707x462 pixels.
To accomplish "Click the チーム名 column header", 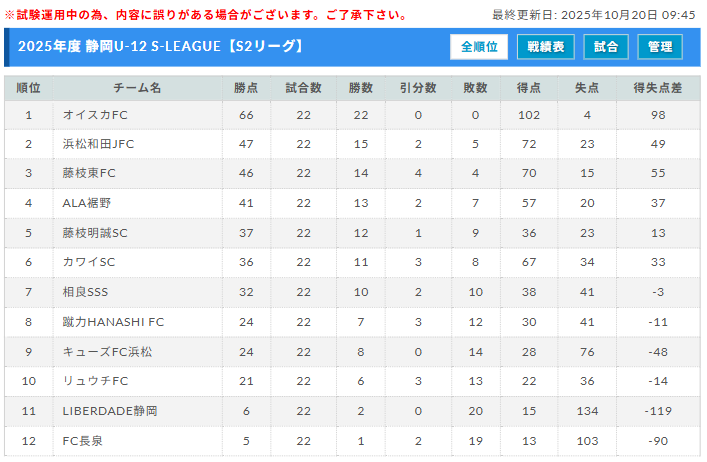I will coord(137,88).
